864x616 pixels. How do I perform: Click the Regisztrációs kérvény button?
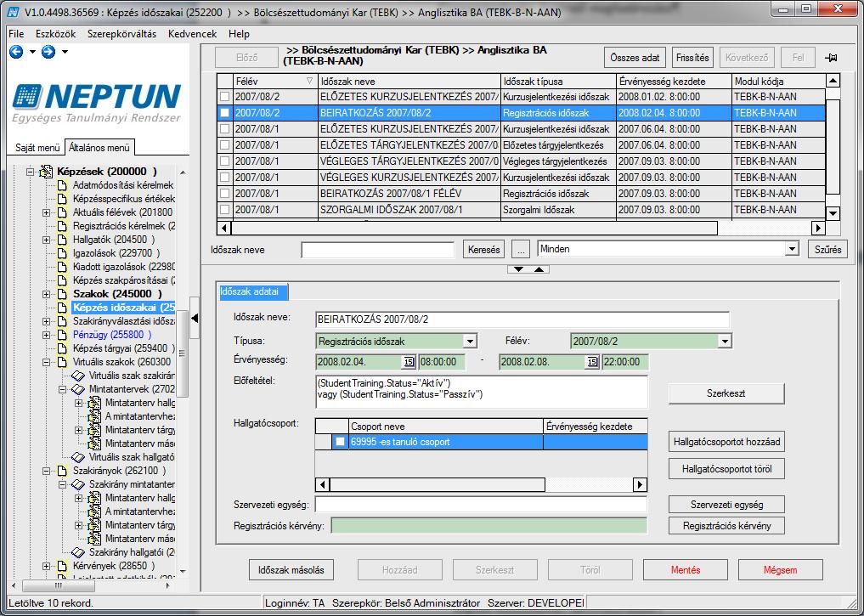click(726, 526)
